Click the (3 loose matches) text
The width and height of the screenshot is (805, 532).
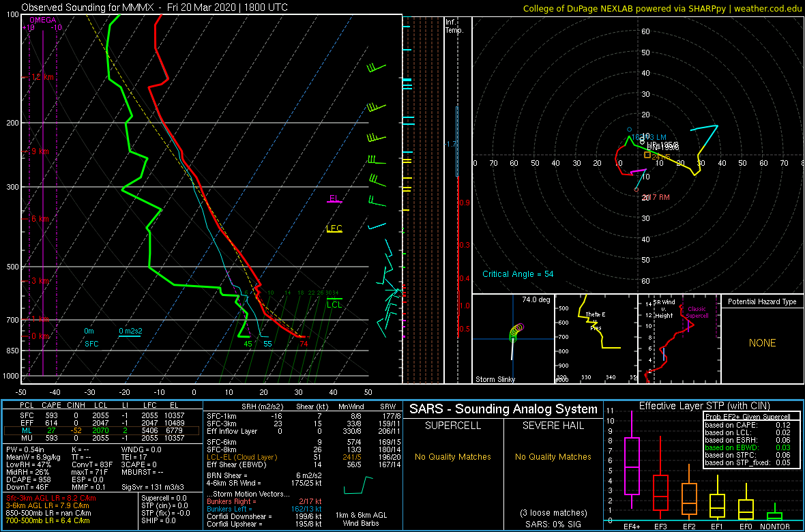tap(553, 512)
